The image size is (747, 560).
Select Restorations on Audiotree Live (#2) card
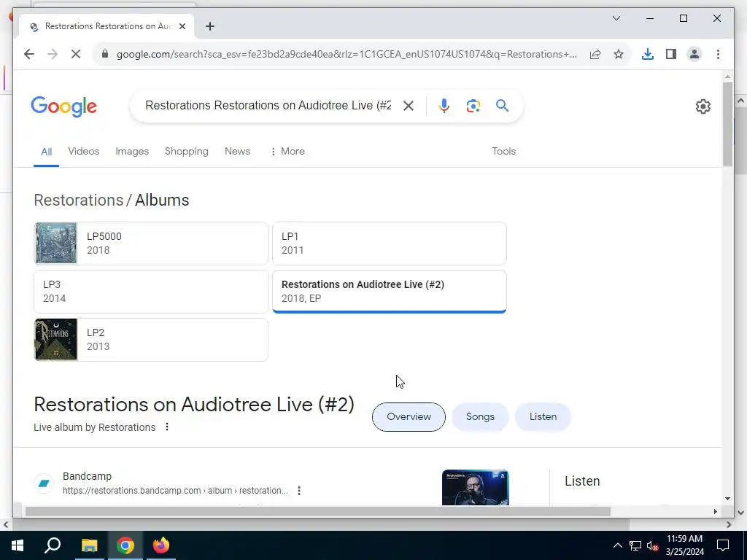click(390, 292)
